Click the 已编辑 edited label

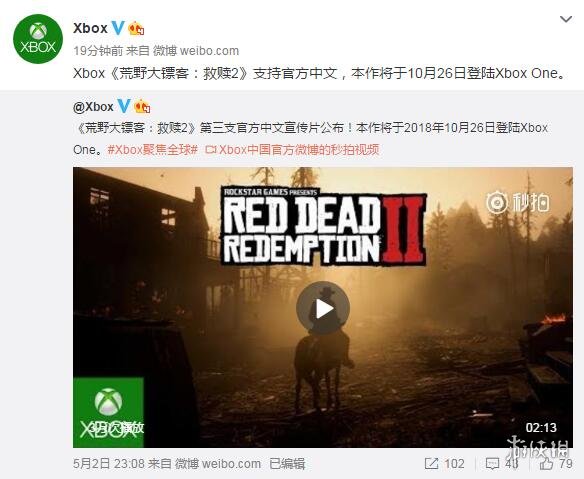coord(287,464)
